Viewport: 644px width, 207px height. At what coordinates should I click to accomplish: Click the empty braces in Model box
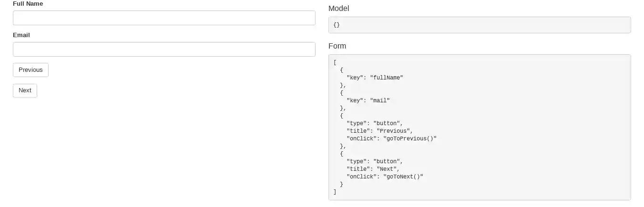point(337,25)
